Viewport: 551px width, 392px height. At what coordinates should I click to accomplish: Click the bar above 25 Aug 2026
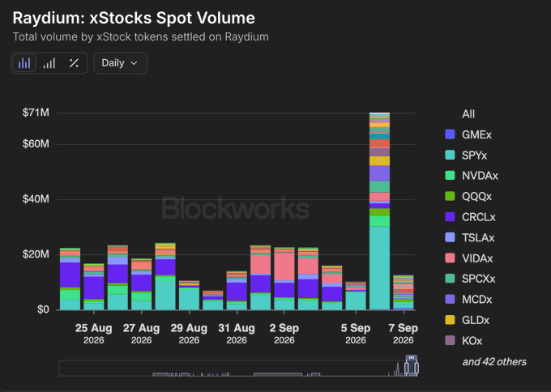pyautogui.click(x=94, y=287)
